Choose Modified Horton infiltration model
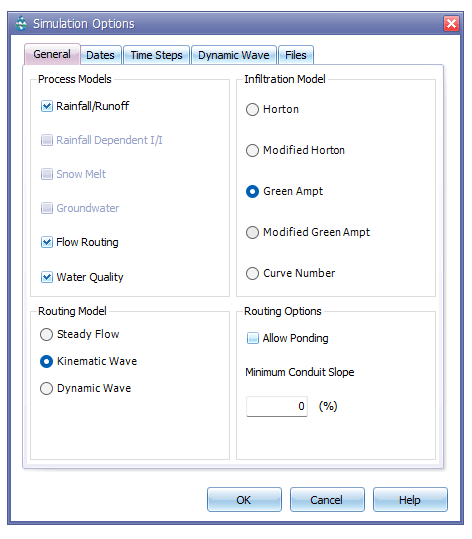This screenshot has height=539, width=472. [x=252, y=151]
